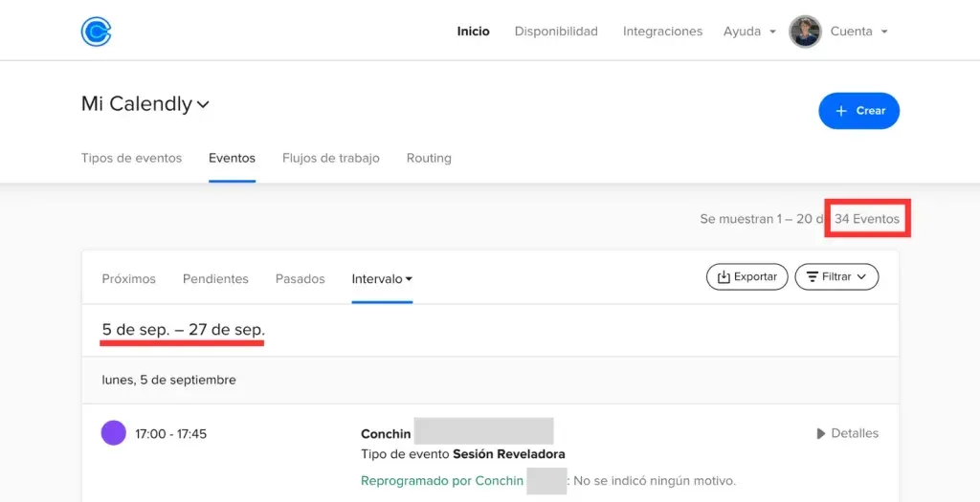Switch to the Routing tab

(429, 158)
